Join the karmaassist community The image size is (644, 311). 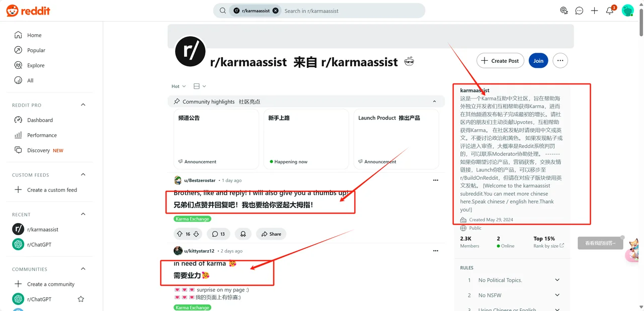point(538,61)
